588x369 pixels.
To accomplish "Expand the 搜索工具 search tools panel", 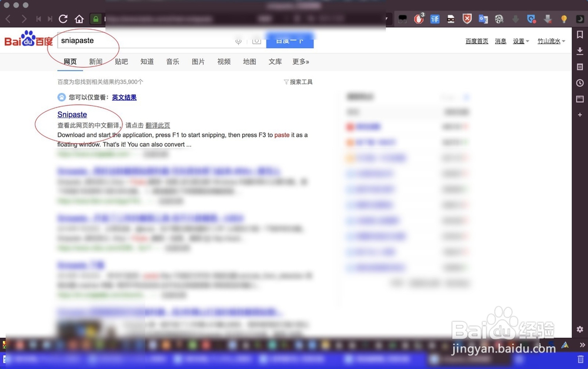I will (298, 82).
